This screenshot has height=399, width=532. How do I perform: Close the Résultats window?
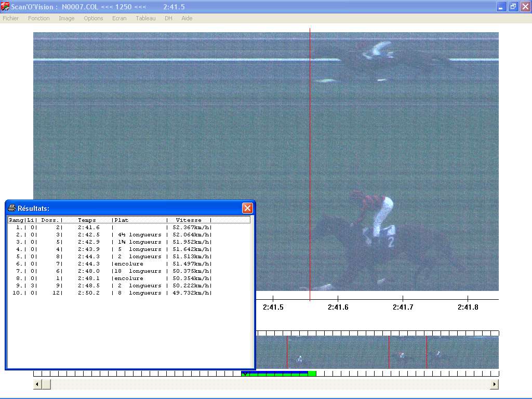tap(247, 208)
